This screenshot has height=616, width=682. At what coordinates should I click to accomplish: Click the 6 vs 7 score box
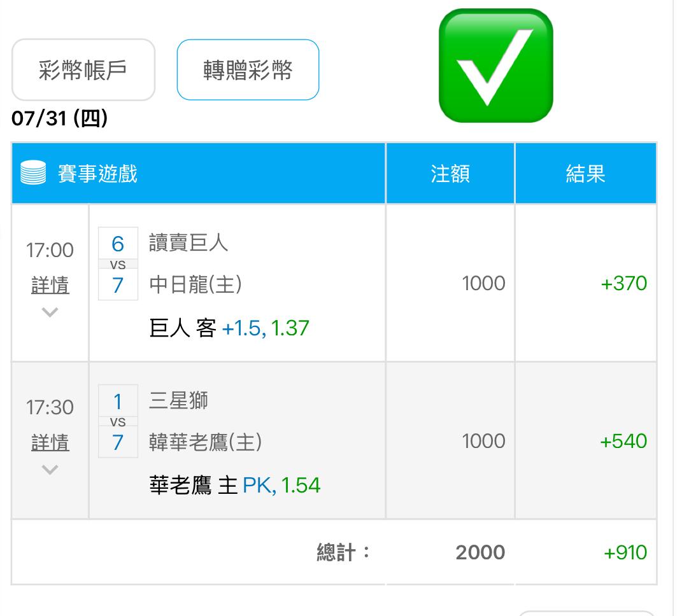tap(118, 263)
